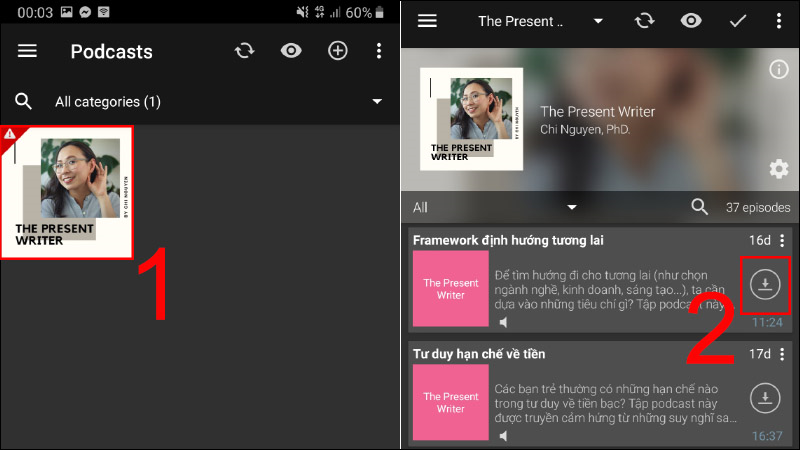Screen dimensions: 800x450
Task: Open options menu for Tư duy hạn chế episode
Action: (x=782, y=354)
